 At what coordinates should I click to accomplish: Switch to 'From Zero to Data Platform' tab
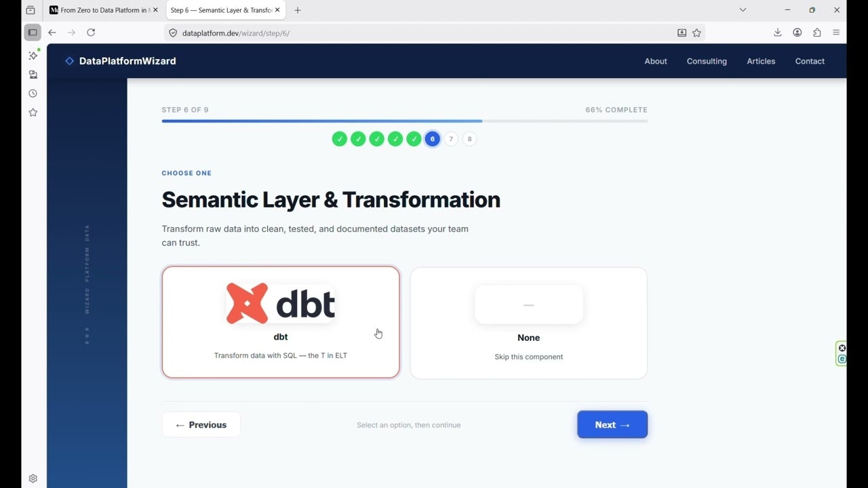pos(105,10)
